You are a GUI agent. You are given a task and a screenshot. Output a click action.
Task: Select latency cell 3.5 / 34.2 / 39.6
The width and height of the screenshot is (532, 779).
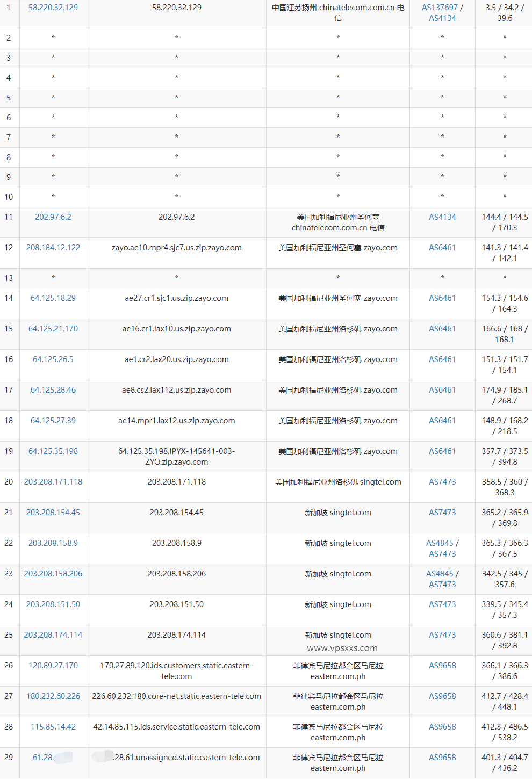[x=505, y=13]
